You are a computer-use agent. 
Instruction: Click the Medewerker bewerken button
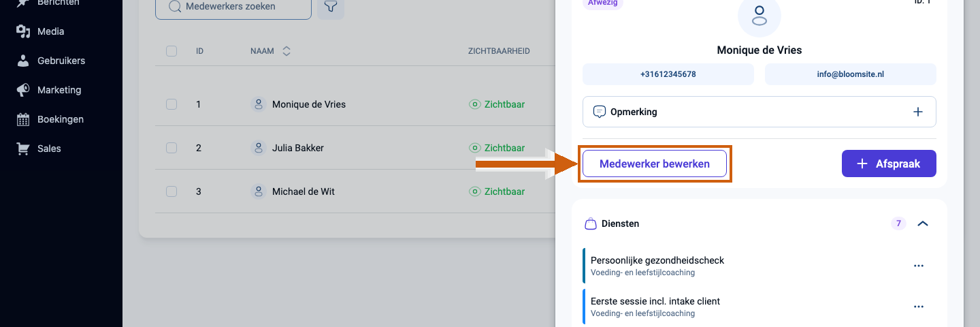(655, 163)
